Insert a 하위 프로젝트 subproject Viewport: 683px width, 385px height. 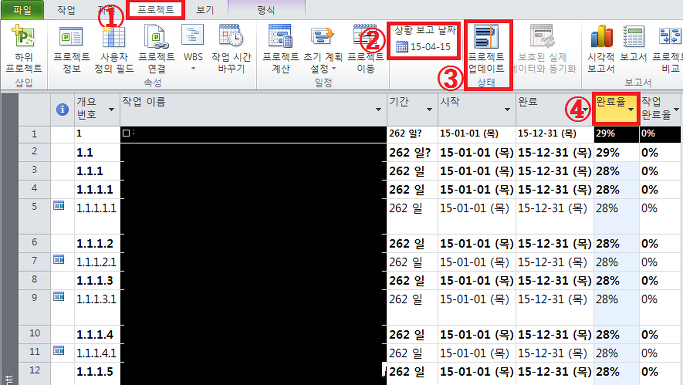pyautogui.click(x=24, y=49)
